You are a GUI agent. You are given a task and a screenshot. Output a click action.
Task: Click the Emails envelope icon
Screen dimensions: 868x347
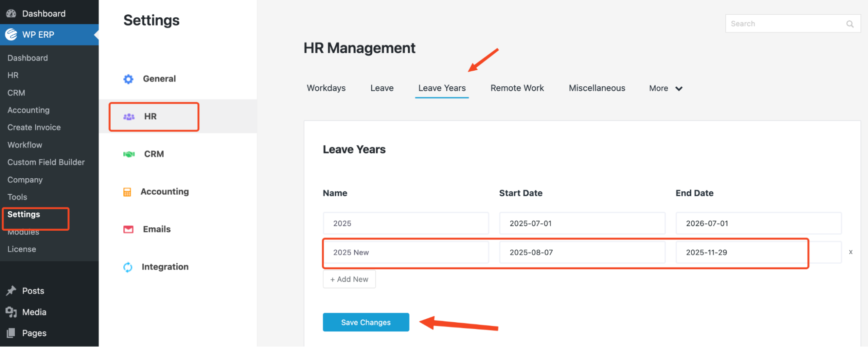point(129,229)
